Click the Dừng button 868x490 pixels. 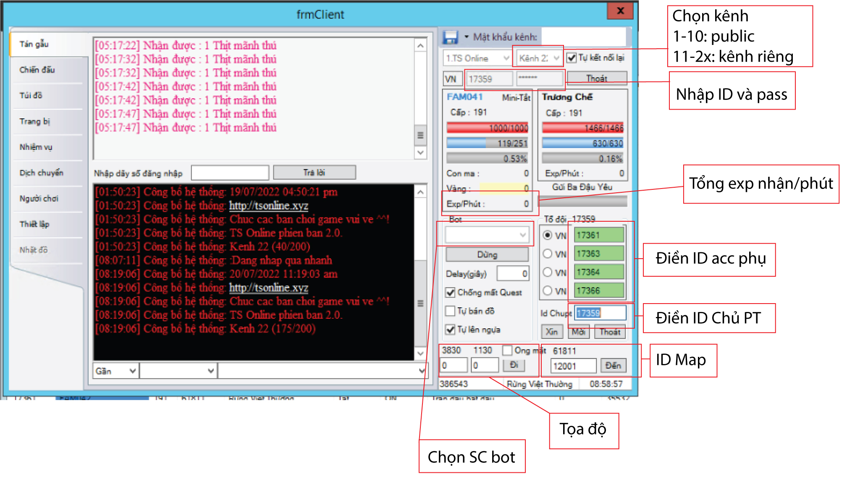pyautogui.click(x=487, y=254)
